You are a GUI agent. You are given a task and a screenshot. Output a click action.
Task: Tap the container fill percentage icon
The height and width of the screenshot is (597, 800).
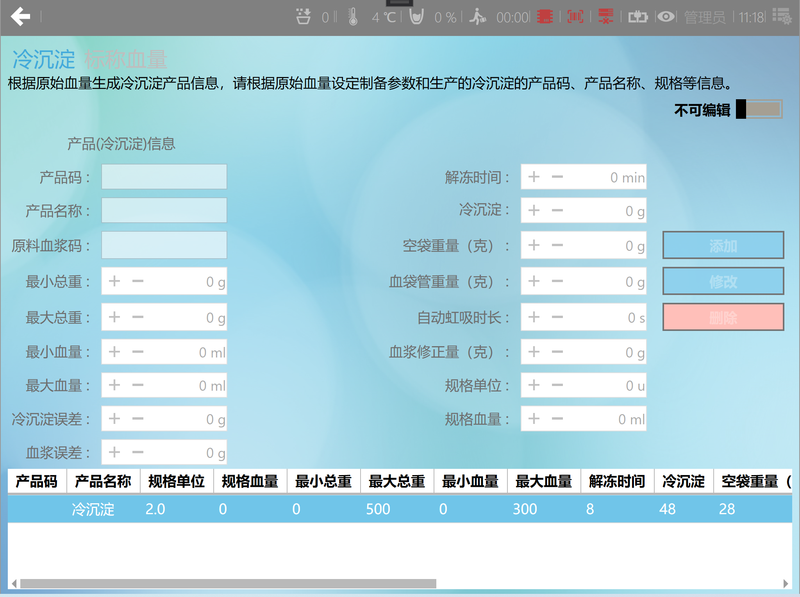click(x=416, y=17)
